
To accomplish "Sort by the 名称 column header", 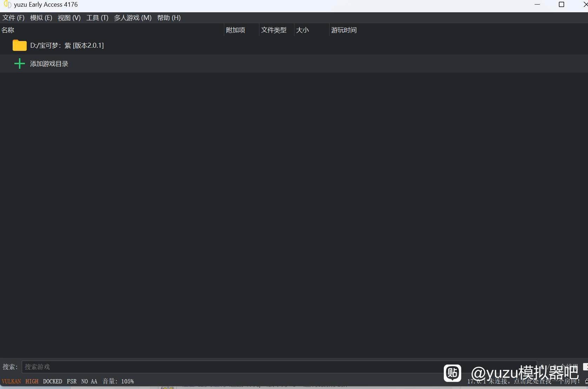I will pyautogui.click(x=112, y=30).
